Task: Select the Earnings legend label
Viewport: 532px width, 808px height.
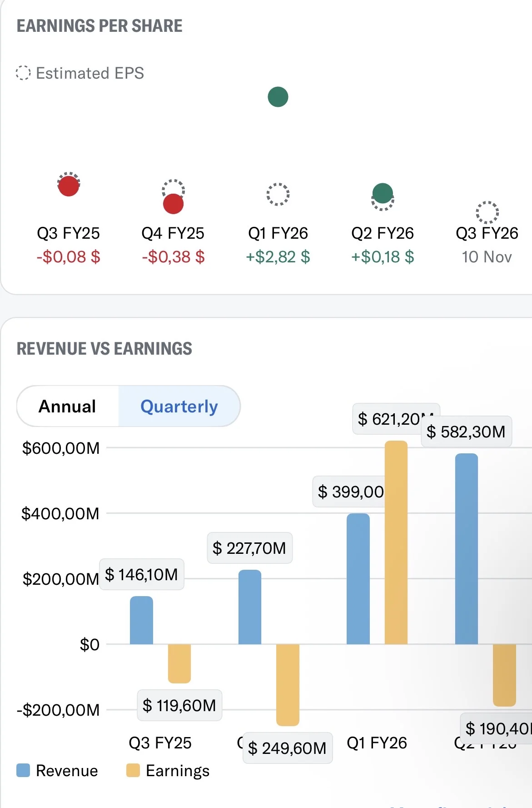Action: 178,771
